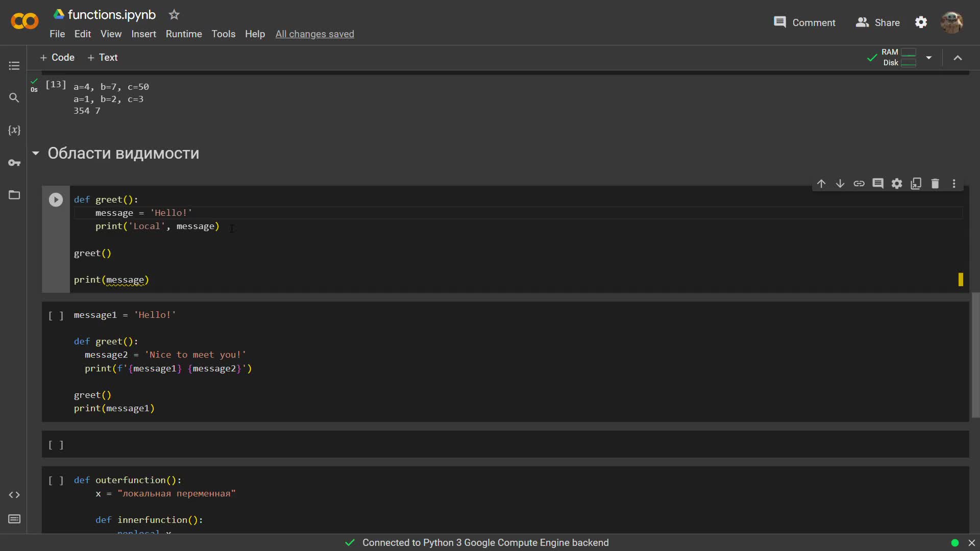
Task: Run the empty code cell
Action: point(56,445)
